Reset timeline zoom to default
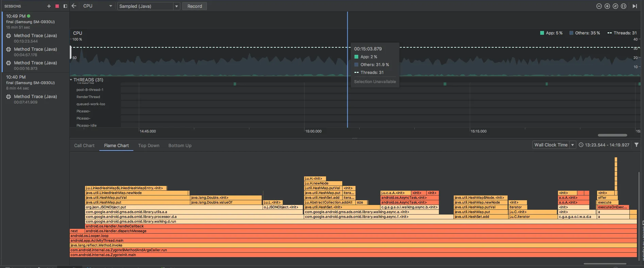This screenshot has width=644, height=268. pyautogui.click(x=615, y=6)
